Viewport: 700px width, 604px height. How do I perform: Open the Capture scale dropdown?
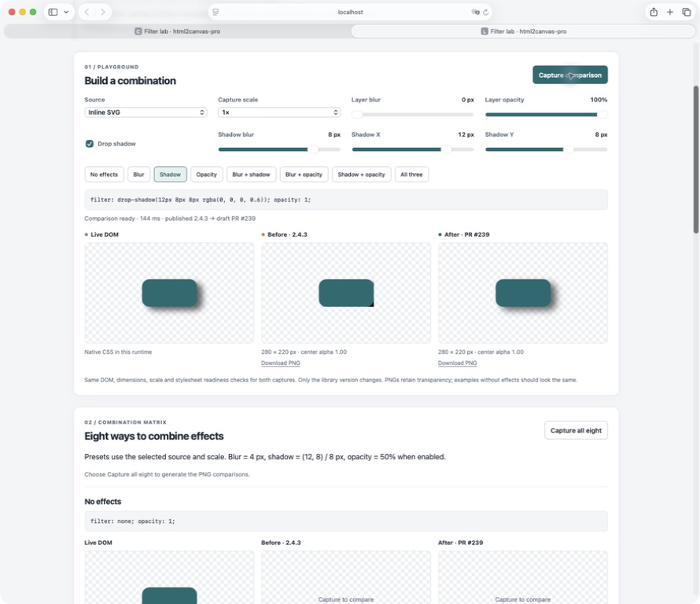tap(279, 112)
